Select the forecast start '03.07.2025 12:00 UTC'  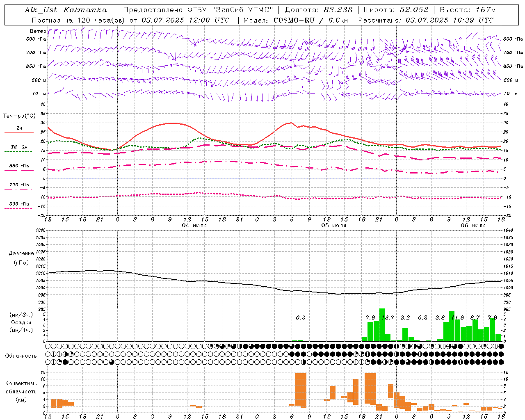185,20
